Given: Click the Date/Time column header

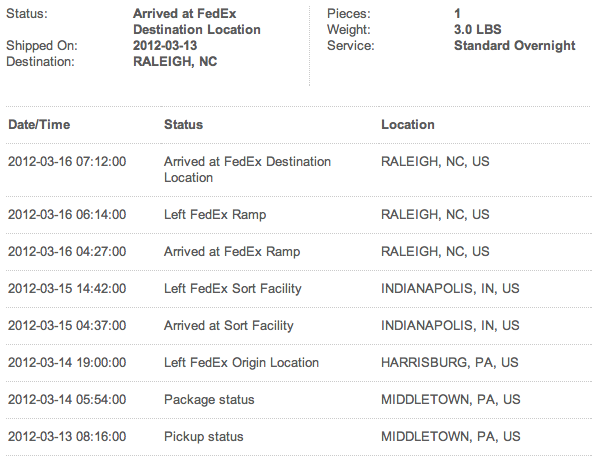Looking at the screenshot, I should point(39,125).
